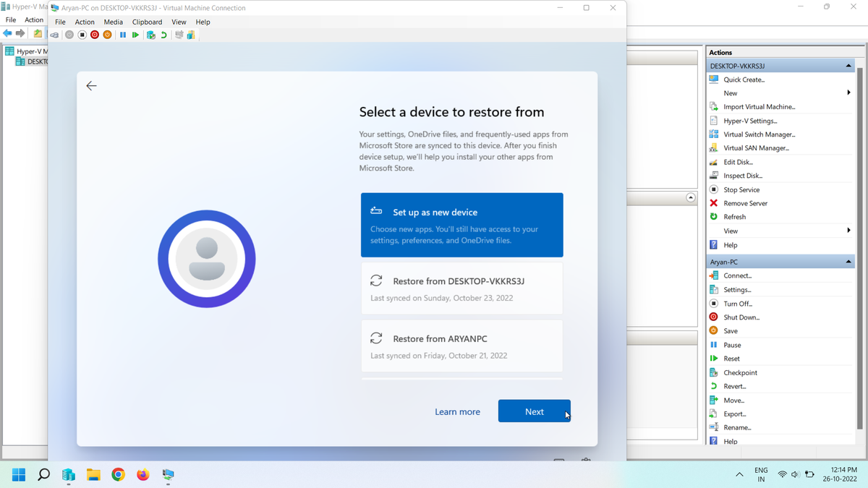Select Set up as new device
The width and height of the screenshot is (868, 488).
pos(462,225)
